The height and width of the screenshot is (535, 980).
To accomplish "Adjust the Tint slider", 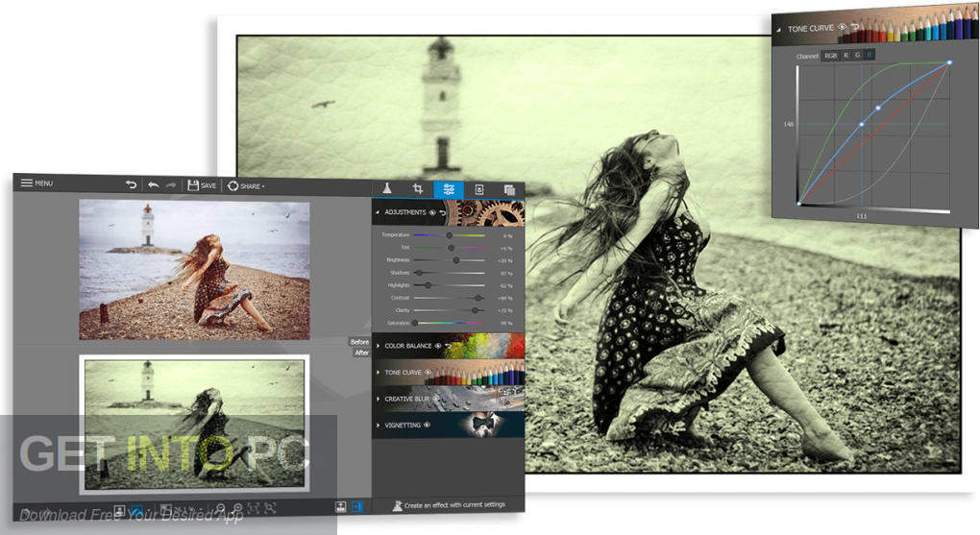I will click(450, 248).
